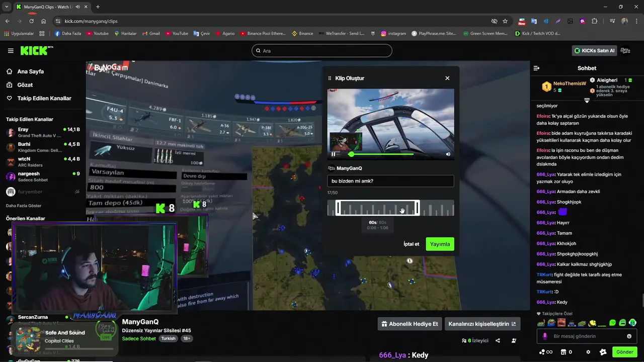Open chat settings gear
The height and width of the screenshot is (362, 644).
pyautogui.click(x=588, y=352)
